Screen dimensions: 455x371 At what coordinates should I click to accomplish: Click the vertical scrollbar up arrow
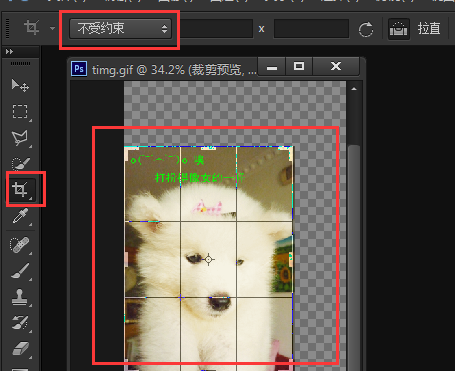pyautogui.click(x=354, y=89)
